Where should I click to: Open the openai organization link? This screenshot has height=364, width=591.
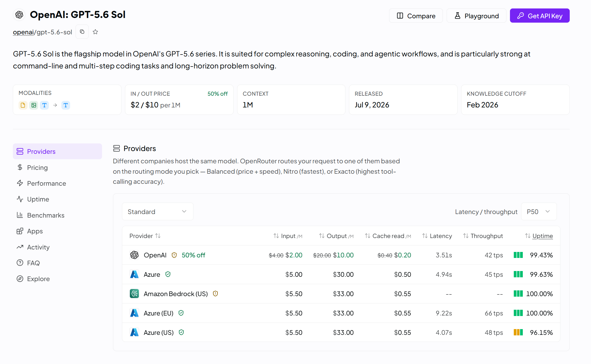click(23, 32)
